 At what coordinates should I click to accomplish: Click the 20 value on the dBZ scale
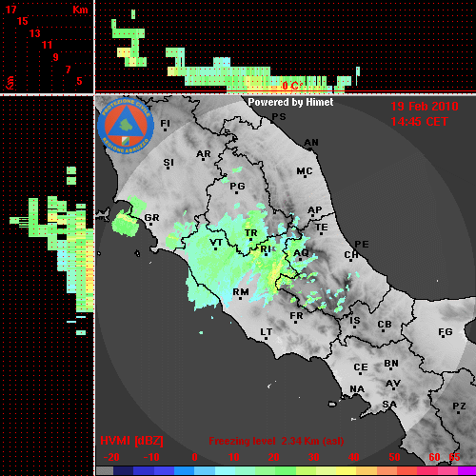tap(273, 457)
